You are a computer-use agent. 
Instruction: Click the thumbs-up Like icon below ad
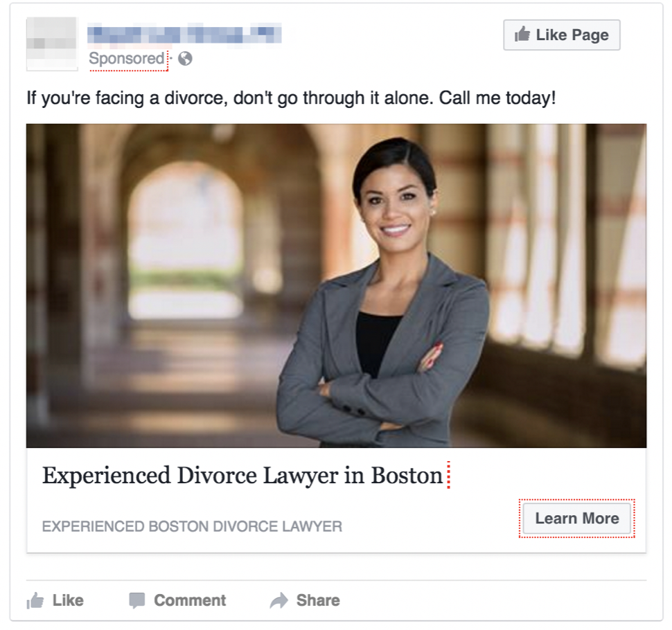coord(35,600)
